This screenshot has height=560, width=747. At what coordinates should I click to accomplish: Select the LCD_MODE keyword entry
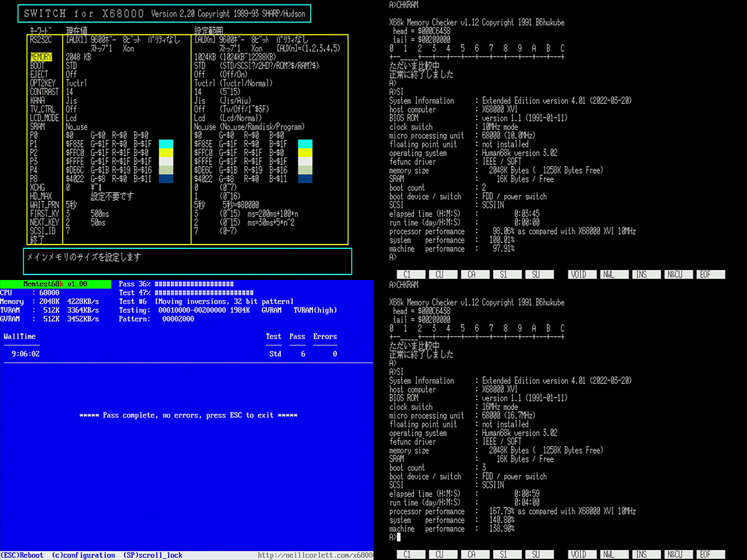(x=44, y=118)
